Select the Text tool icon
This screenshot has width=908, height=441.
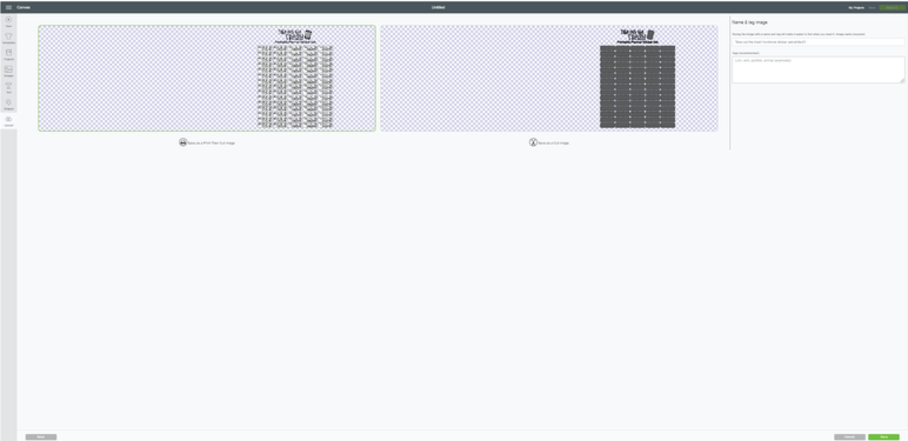(x=9, y=86)
